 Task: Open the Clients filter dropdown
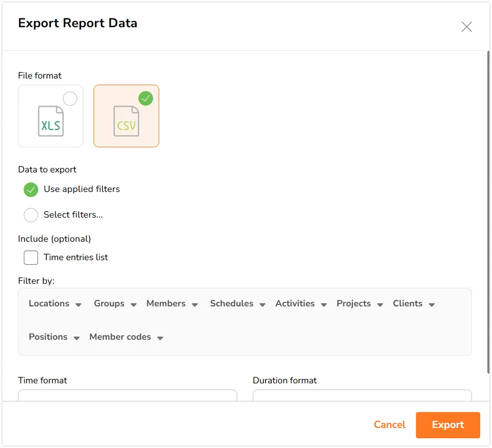click(x=413, y=303)
